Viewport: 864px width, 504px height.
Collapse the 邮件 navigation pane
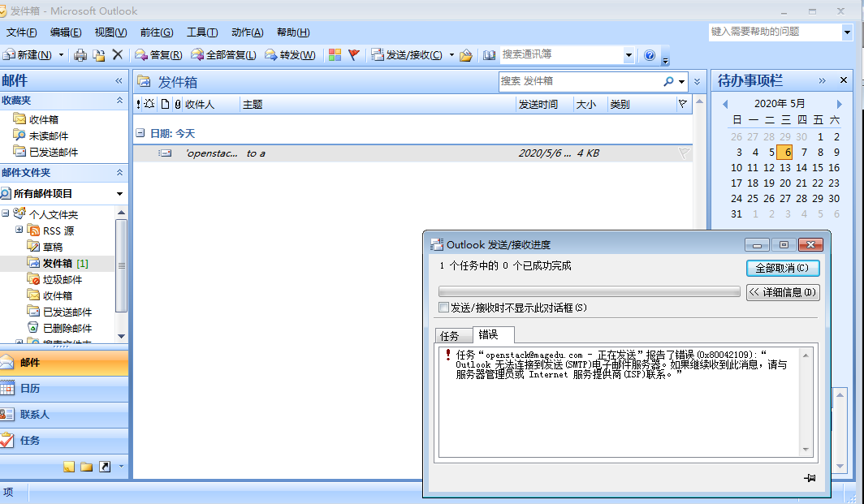pyautogui.click(x=119, y=81)
